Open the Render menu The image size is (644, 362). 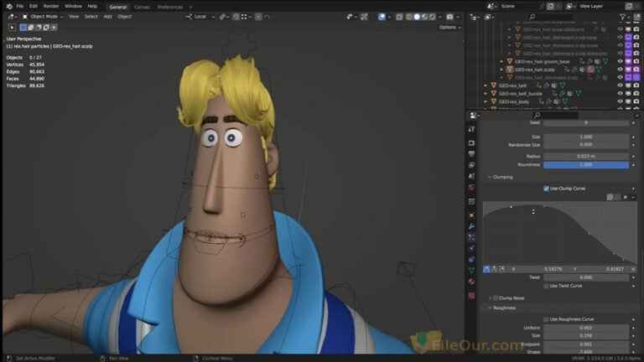tap(51, 6)
